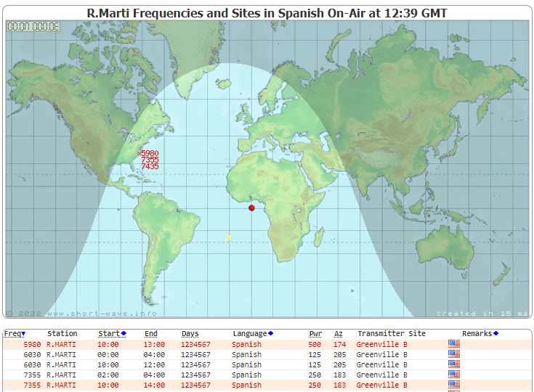The width and height of the screenshot is (534, 392).
Task: Sort by the Pwr column header
Action: click(x=315, y=334)
